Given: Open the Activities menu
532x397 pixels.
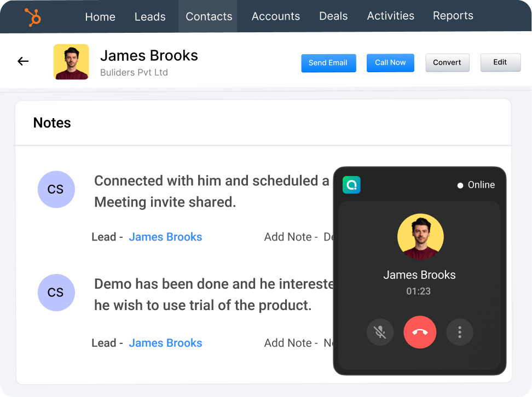Looking at the screenshot, I should [x=390, y=16].
